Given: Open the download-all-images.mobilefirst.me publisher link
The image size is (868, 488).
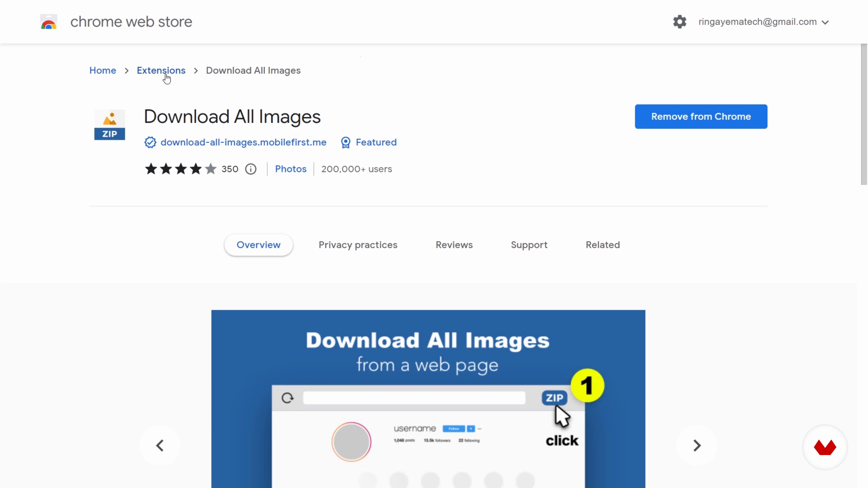Looking at the screenshot, I should tap(243, 143).
